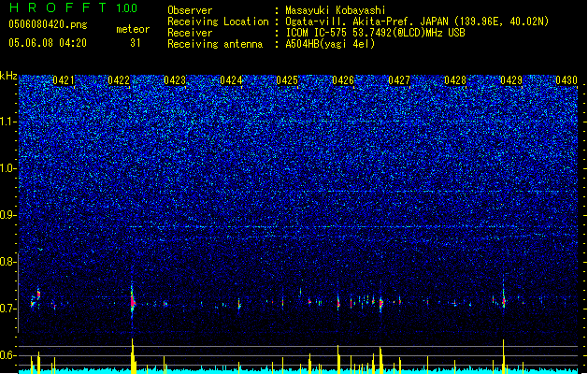Click the 0429 time marker
Image resolution: width=588 pixels, height=374 pixels.
coord(511,80)
